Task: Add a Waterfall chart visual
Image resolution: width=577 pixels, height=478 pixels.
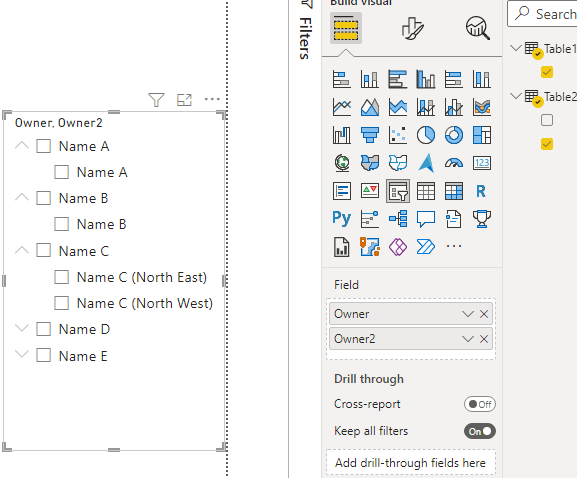Action: (x=341, y=135)
